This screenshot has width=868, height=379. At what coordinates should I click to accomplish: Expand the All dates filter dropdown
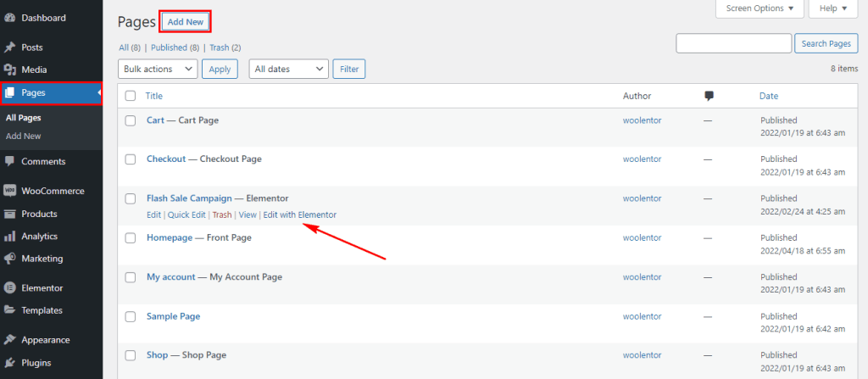tap(288, 69)
